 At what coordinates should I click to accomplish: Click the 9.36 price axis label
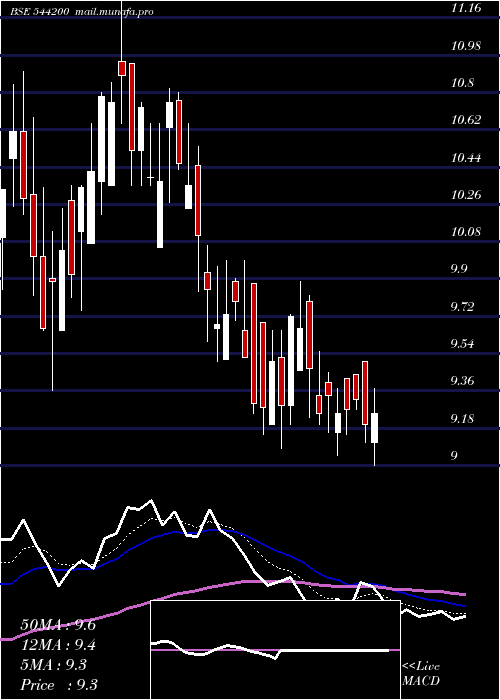(462, 381)
